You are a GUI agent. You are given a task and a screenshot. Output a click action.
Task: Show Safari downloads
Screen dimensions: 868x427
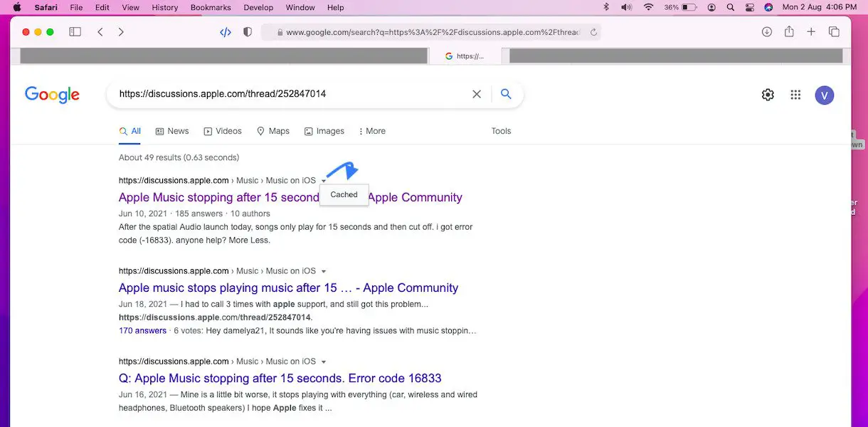(766, 32)
